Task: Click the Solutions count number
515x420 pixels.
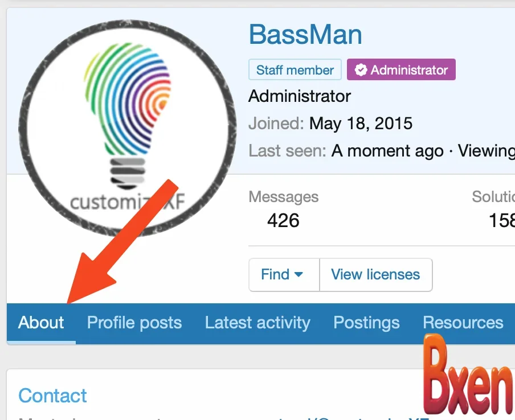Action: click(x=501, y=220)
